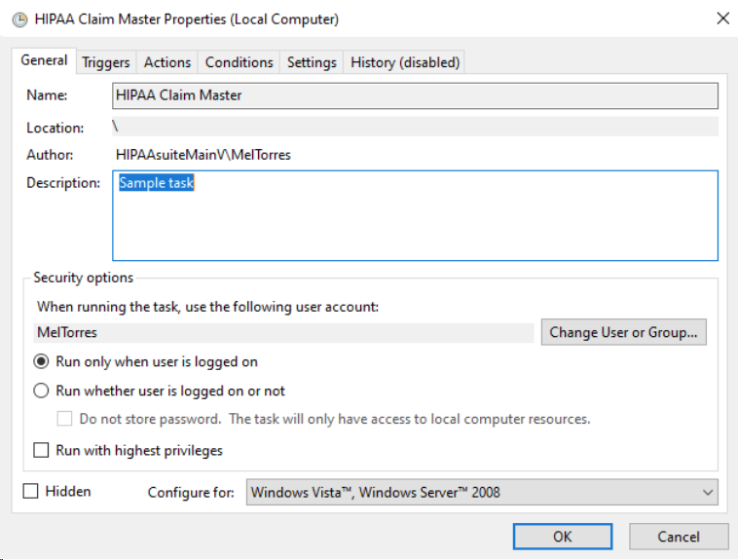
Task: Open the Triggers tab
Action: (106, 62)
